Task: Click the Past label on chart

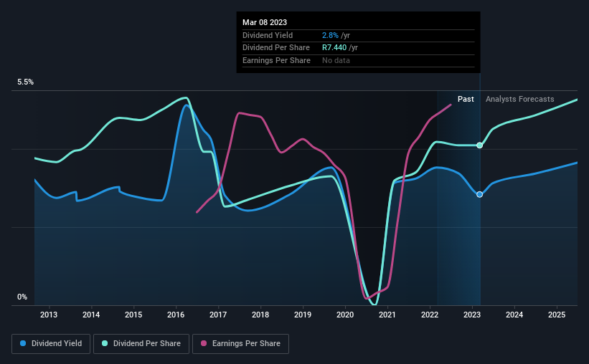Action: pos(466,99)
